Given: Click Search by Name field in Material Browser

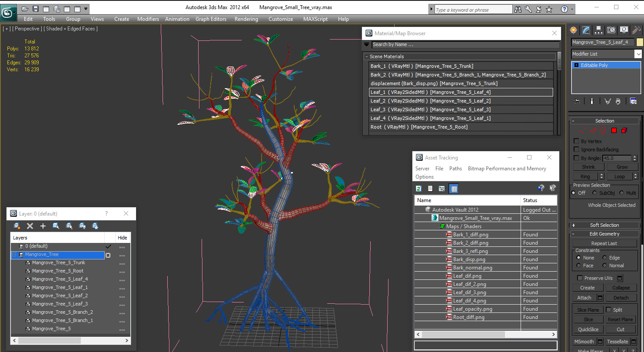Looking at the screenshot, I should tap(465, 44).
